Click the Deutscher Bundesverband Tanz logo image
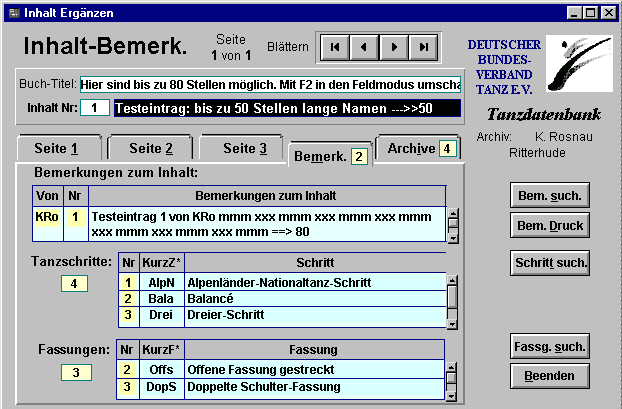This screenshot has height=409, width=622. tap(579, 64)
